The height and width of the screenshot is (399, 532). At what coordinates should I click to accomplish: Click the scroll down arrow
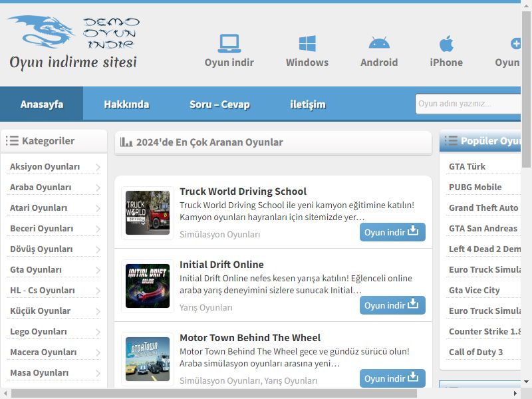pyautogui.click(x=527, y=382)
